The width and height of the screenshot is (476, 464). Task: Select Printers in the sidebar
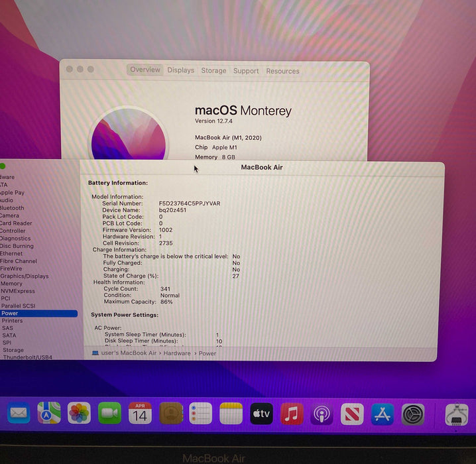[12, 320]
